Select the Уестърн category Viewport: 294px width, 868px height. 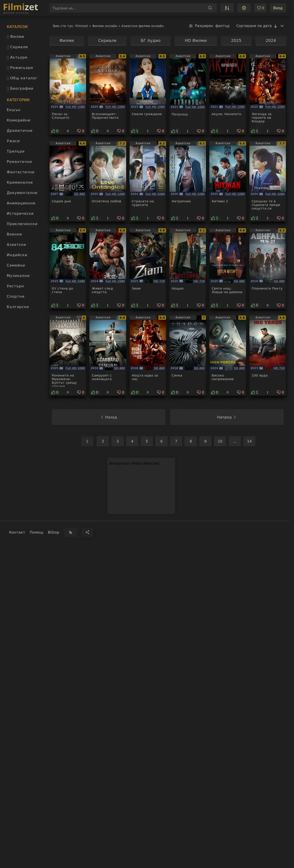(x=15, y=286)
